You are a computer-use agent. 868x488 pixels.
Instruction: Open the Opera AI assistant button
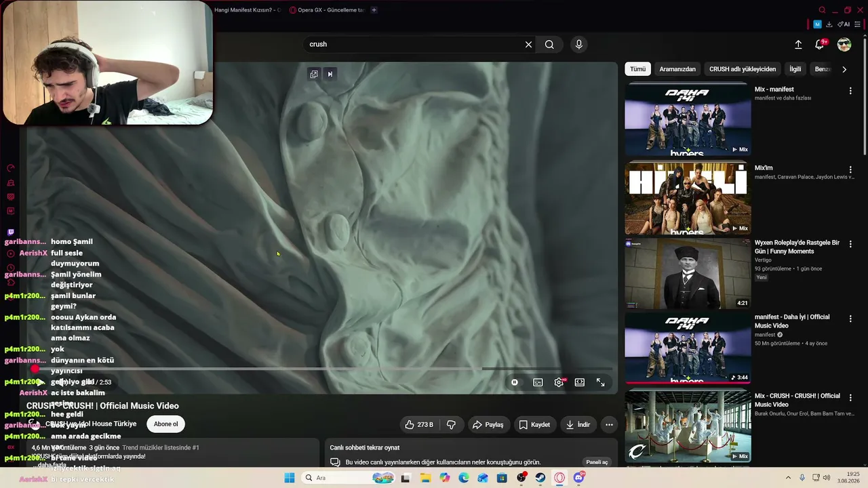(x=844, y=24)
